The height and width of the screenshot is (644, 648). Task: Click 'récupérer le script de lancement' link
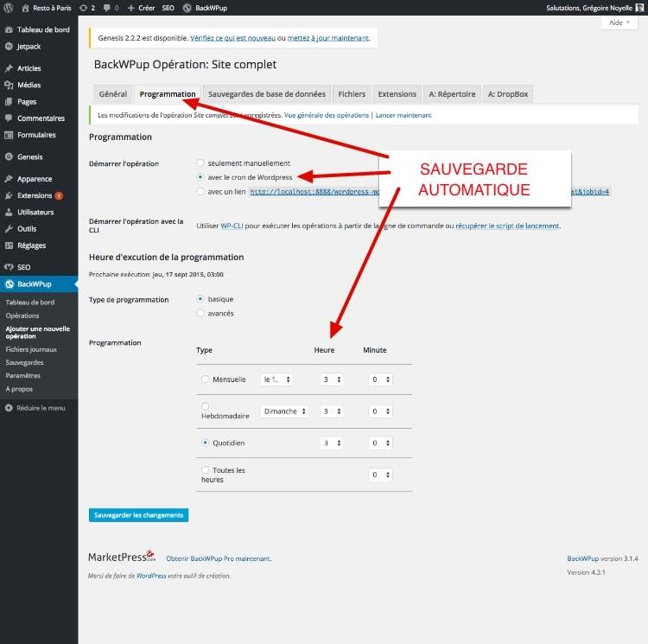tap(507, 226)
